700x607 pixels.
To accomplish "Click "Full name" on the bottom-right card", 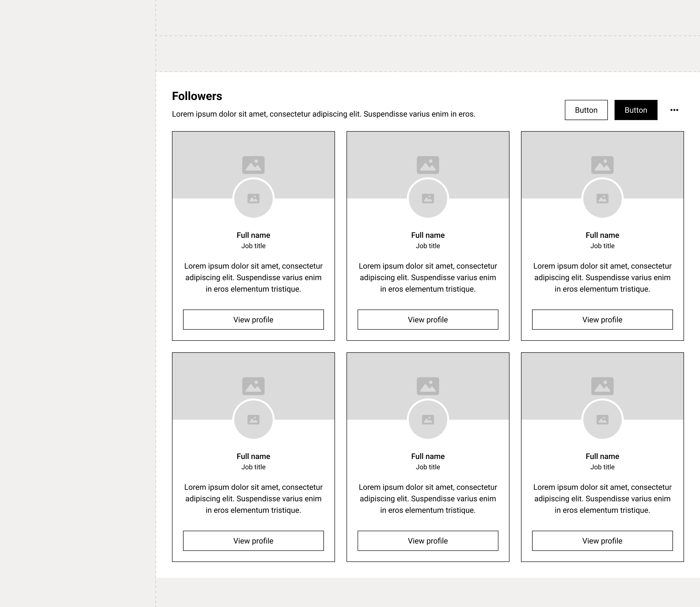I will (602, 456).
